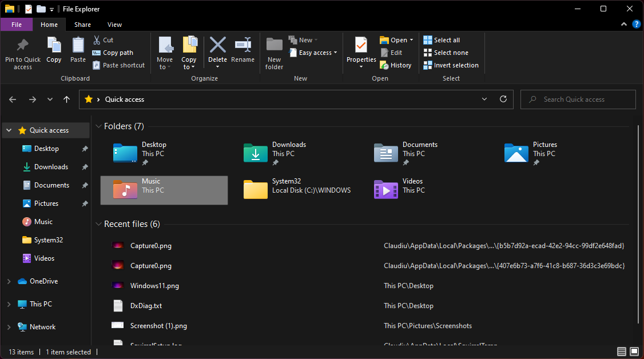644x359 pixels.
Task: Click Invert selection in the ribbon
Action: click(x=451, y=65)
